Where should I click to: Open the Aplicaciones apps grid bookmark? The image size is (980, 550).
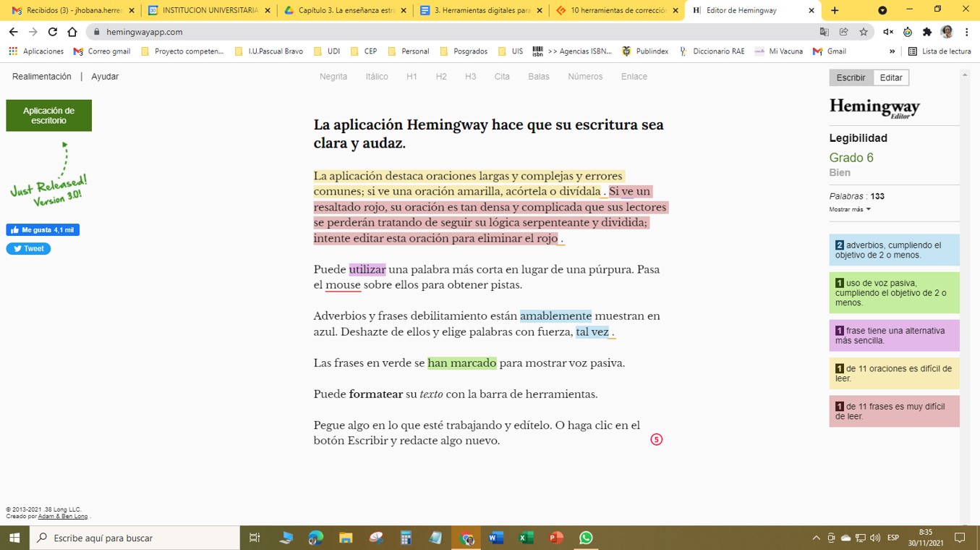(36, 51)
